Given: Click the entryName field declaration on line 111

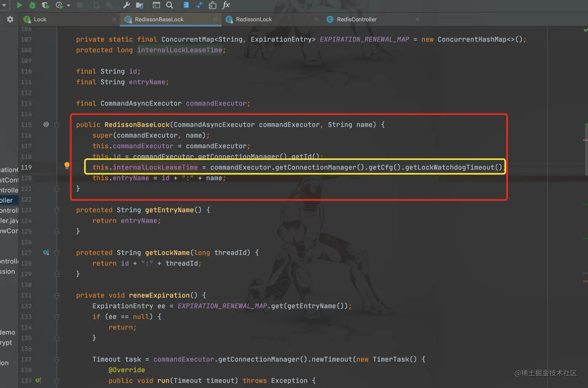Looking at the screenshot, I should click(147, 82).
